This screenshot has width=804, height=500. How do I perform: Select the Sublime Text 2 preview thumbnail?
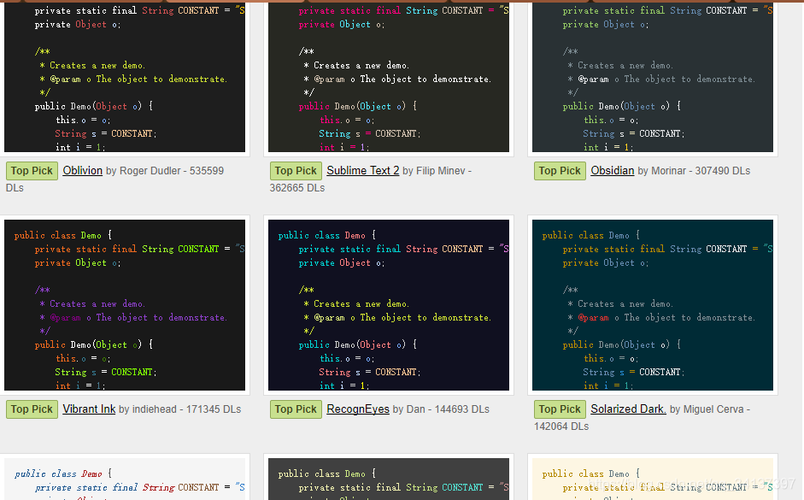[x=389, y=77]
